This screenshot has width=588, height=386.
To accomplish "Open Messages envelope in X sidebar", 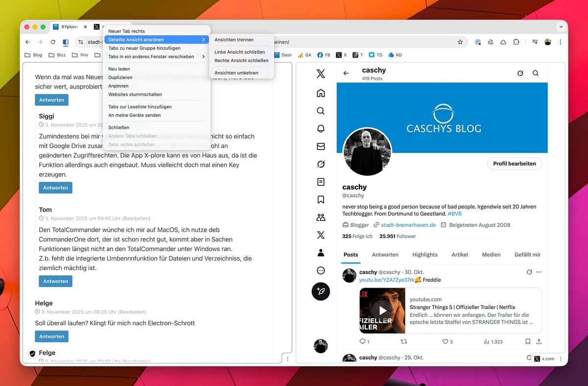I will click(x=320, y=146).
